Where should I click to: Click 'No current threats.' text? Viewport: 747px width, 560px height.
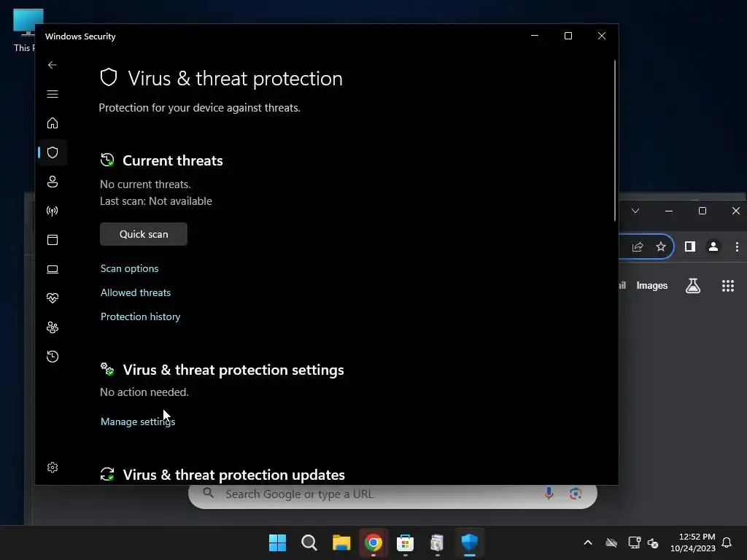point(145,184)
